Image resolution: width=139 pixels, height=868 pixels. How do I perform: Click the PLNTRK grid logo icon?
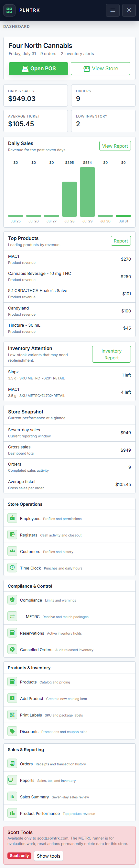[9, 10]
